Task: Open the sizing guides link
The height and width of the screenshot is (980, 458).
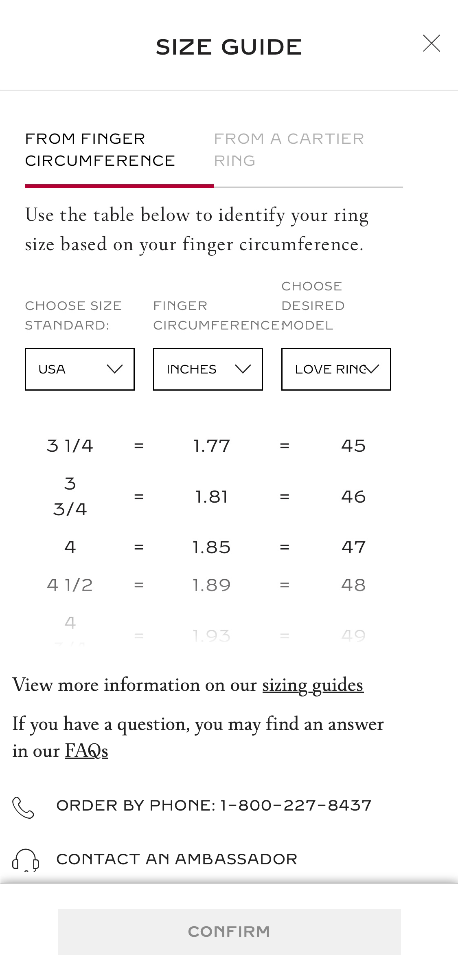Action: click(x=313, y=685)
